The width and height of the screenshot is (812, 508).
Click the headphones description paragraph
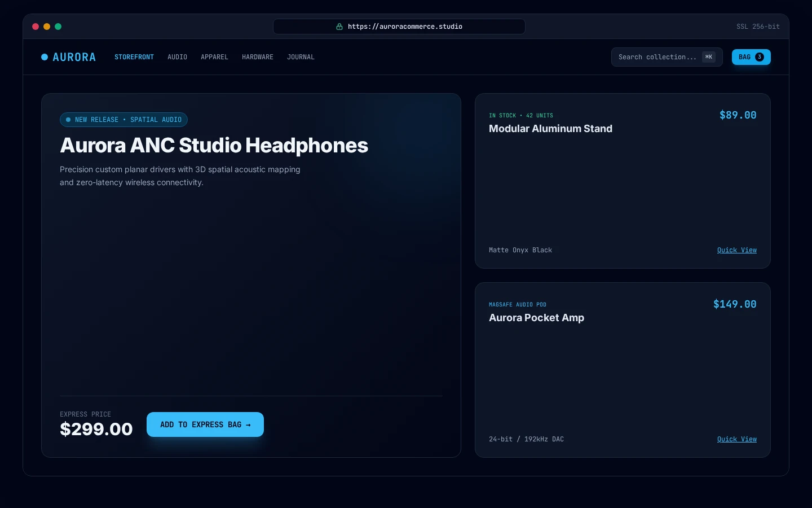180,176
